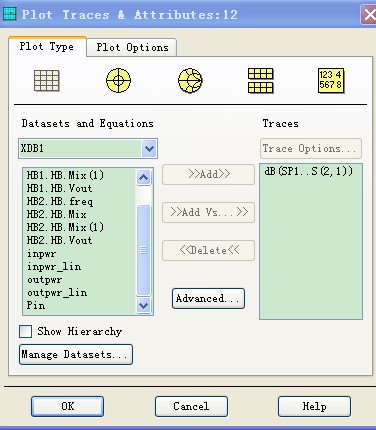Click the <<Delete<< button

pyautogui.click(x=209, y=250)
